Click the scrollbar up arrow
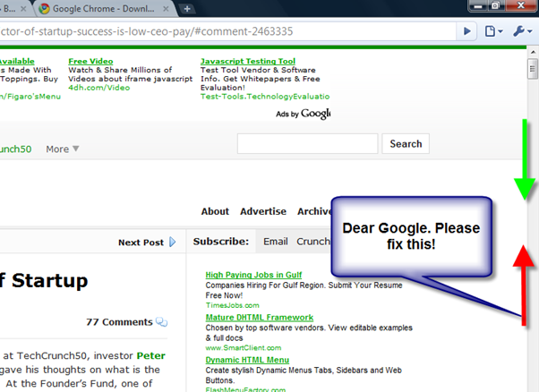Screen dimensions: 539x392 click(533, 52)
